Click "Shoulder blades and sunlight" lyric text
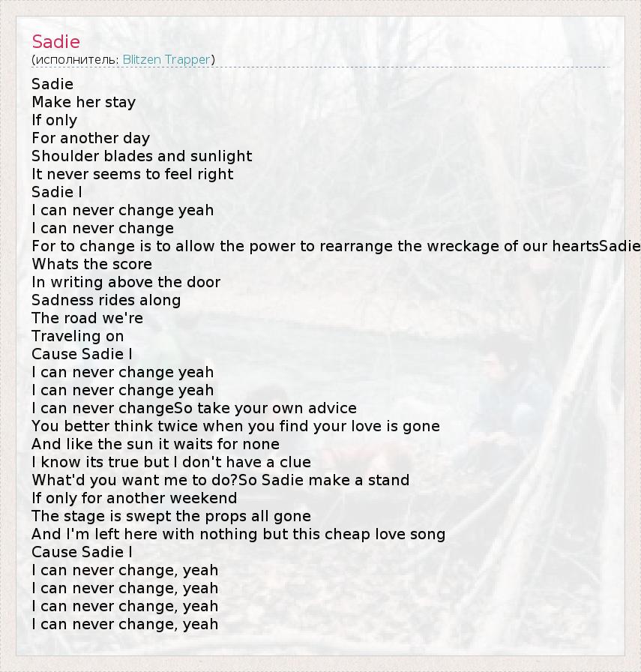 point(142,156)
